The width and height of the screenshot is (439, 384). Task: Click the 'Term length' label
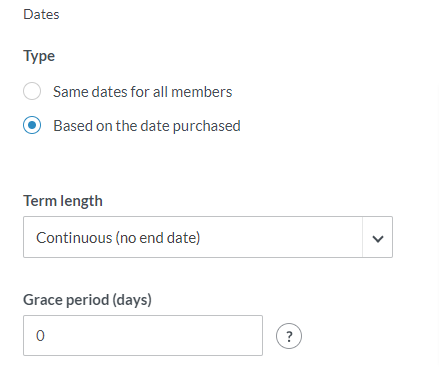[63, 201]
